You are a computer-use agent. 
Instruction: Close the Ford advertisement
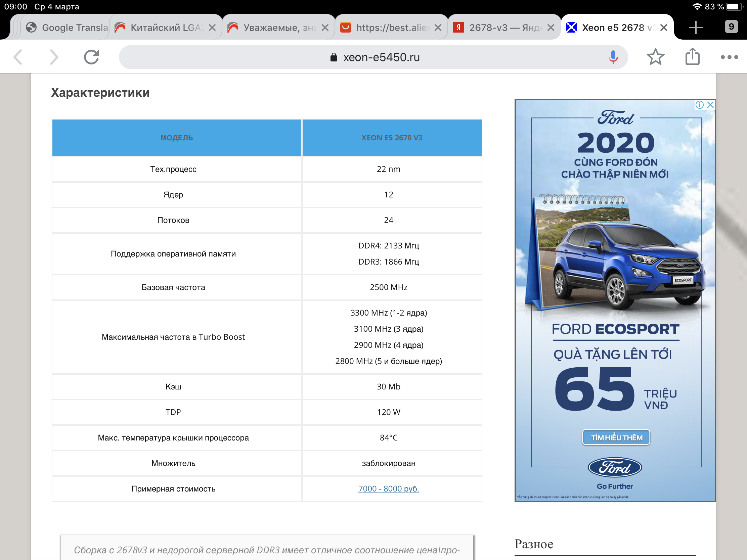point(710,105)
